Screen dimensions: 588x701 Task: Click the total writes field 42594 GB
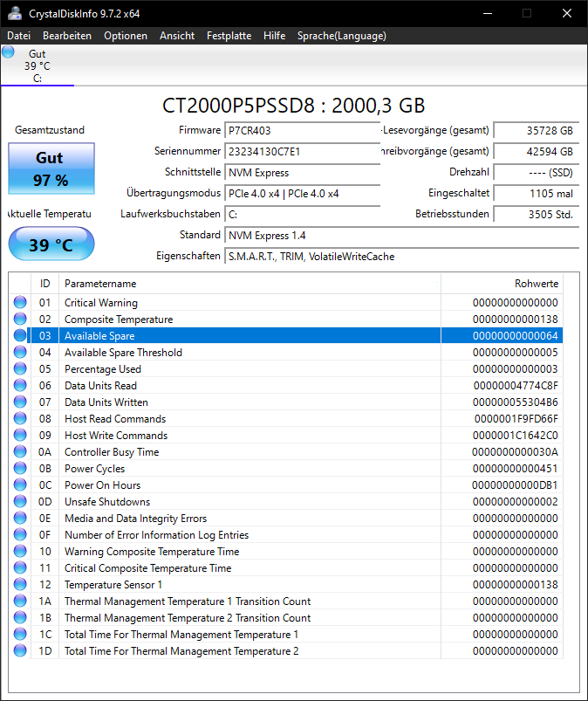(x=537, y=152)
